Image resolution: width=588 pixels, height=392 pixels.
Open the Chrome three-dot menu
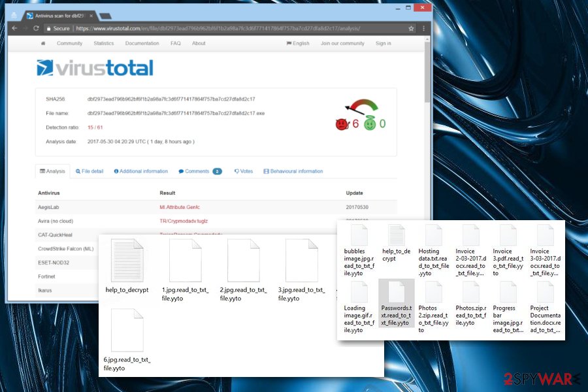pos(424,29)
